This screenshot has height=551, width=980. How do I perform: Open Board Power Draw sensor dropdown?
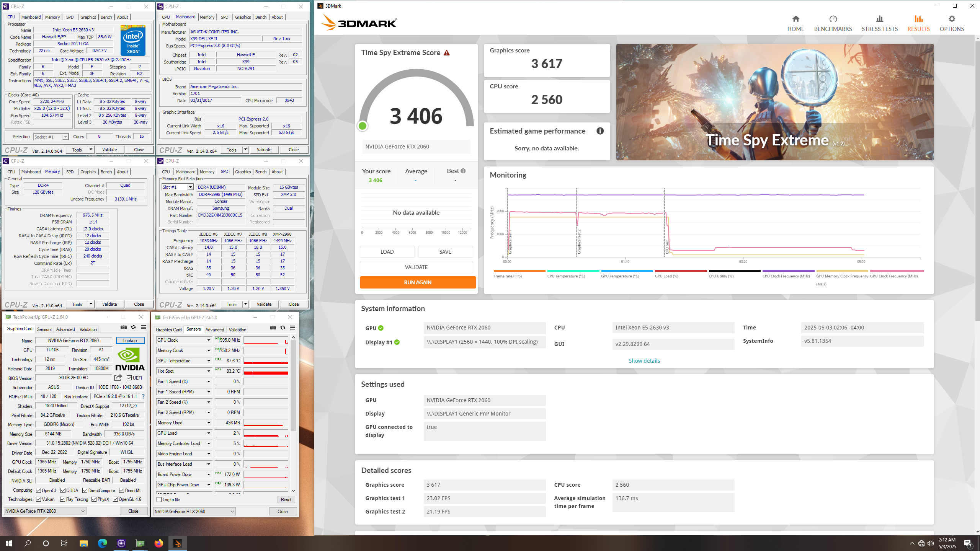209,474
